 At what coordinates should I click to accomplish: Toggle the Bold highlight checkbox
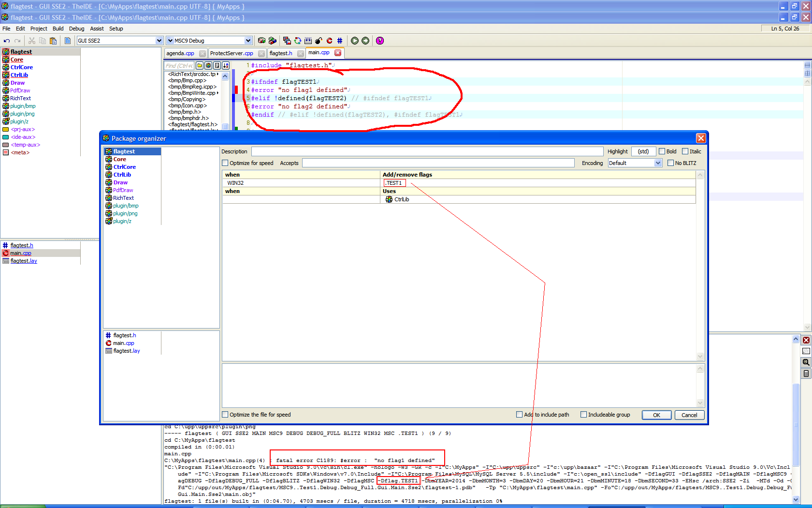point(662,151)
